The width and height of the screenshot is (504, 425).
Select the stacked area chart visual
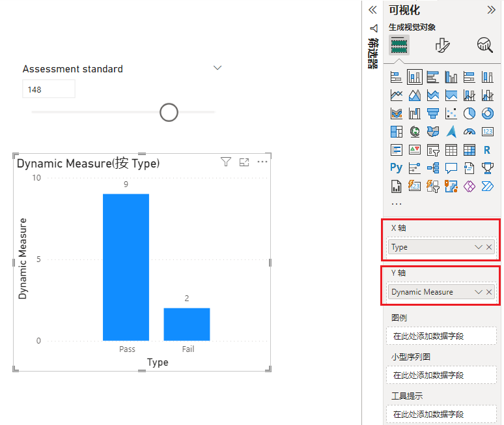coord(433,95)
